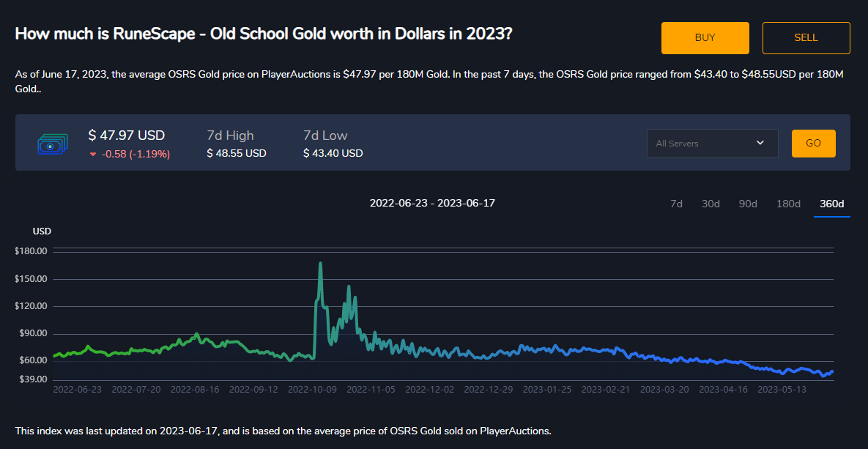This screenshot has height=449, width=868.
Task: Click the 7d High value $48.55 USD
Action: [236, 154]
